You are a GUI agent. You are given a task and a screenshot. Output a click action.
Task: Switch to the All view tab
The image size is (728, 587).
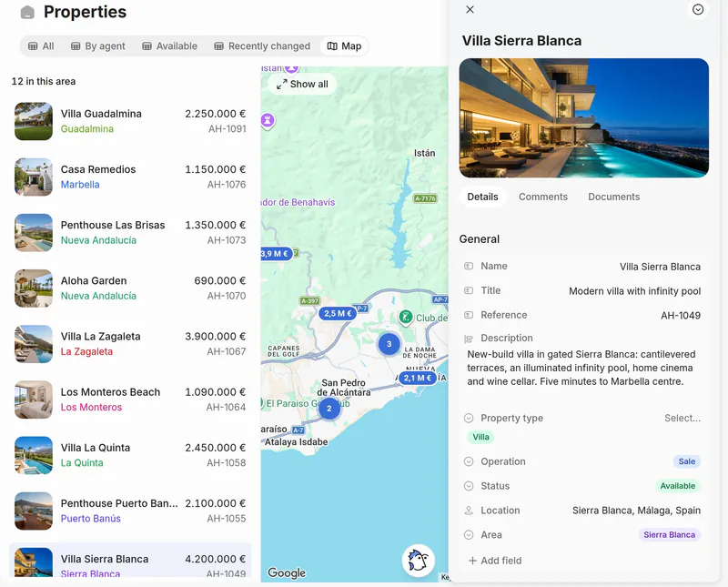click(41, 46)
